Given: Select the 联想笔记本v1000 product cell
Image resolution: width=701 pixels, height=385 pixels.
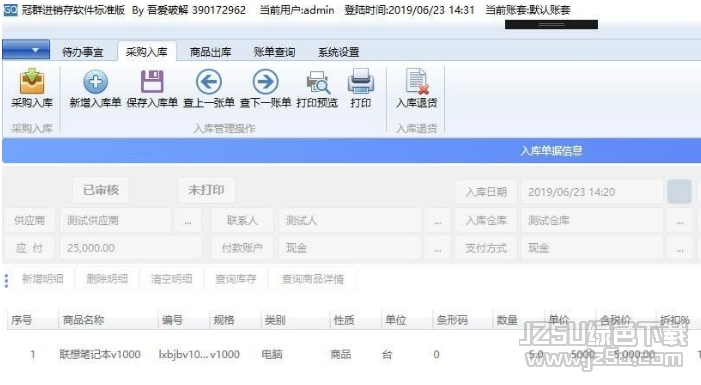Looking at the screenshot, I should pyautogui.click(x=100, y=355).
